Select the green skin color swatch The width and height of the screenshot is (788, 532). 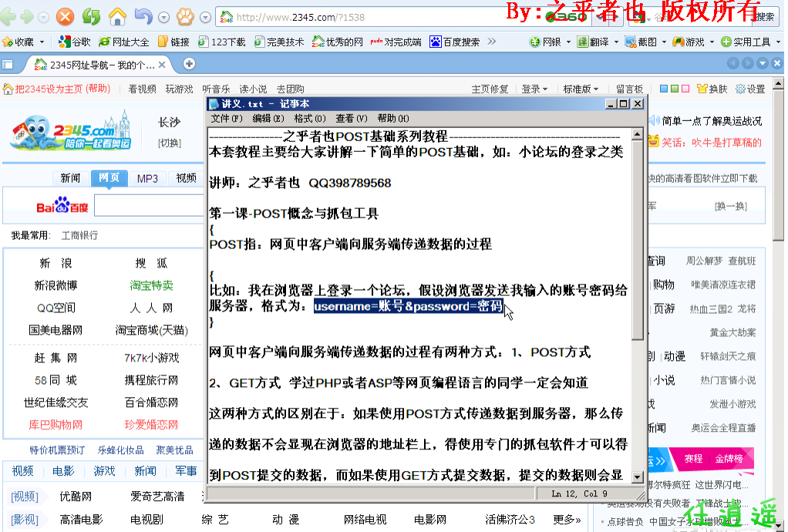675,89
